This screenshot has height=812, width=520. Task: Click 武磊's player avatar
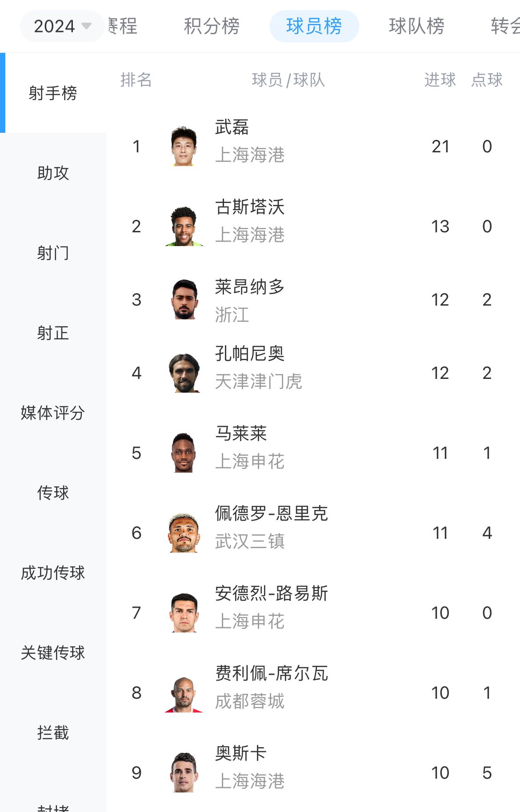tap(184, 146)
